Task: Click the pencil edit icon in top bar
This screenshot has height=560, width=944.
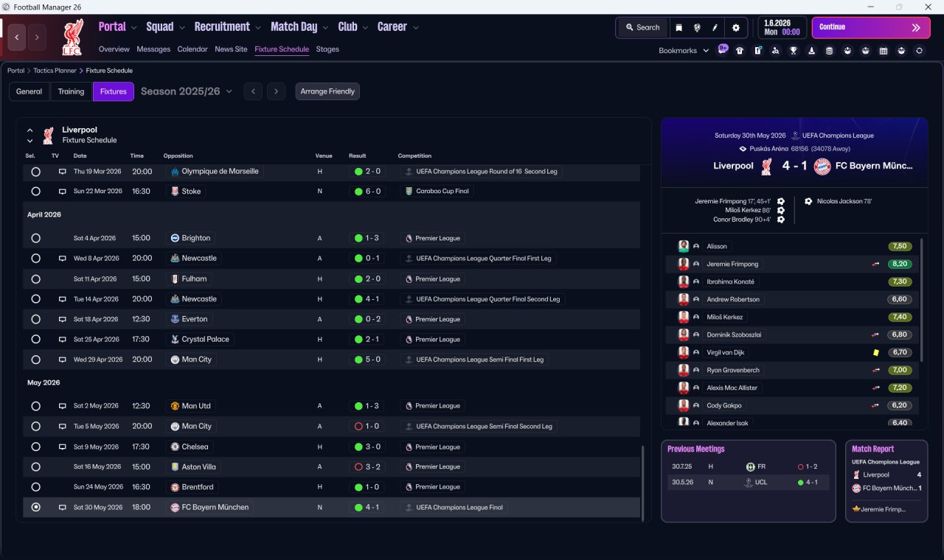Action: click(715, 27)
